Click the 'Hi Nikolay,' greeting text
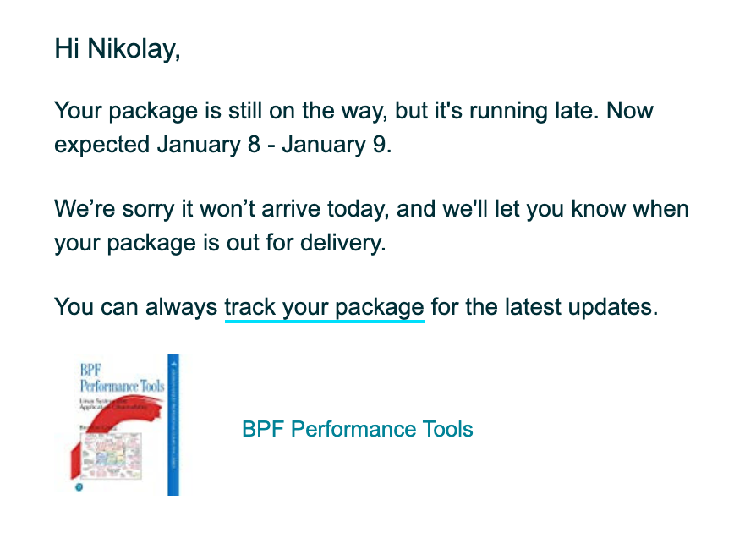This screenshot has width=756, height=533. click(x=118, y=49)
